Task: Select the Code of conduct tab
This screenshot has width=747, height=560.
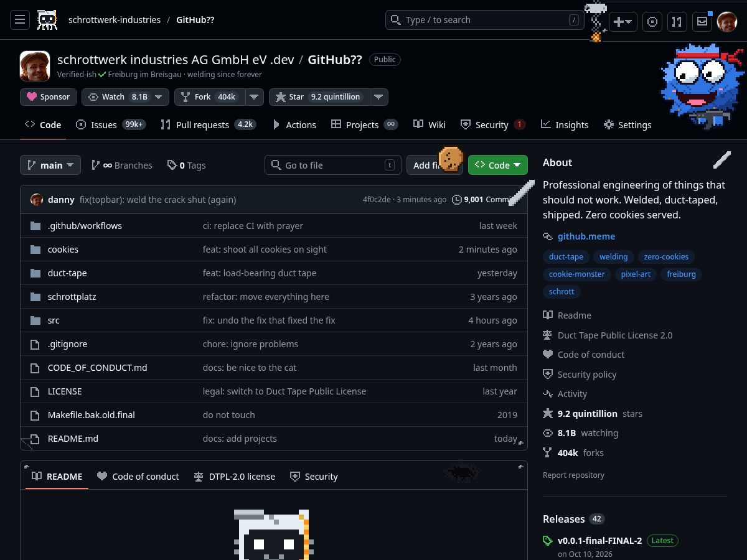Action: [x=138, y=476]
